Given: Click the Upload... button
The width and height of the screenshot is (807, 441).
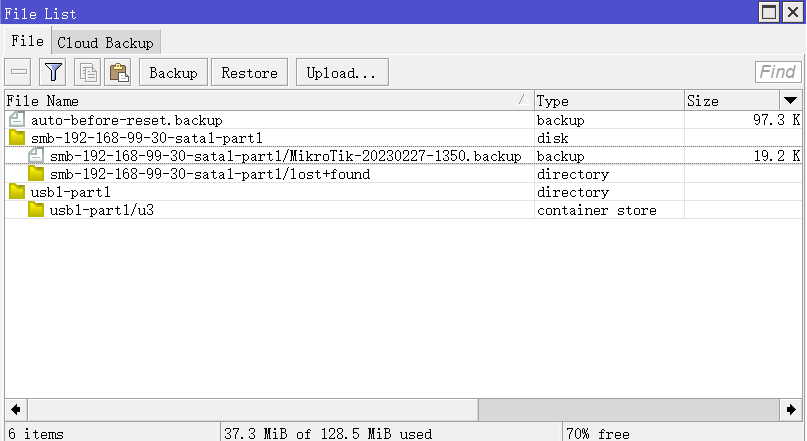Looking at the screenshot, I should click(341, 73).
